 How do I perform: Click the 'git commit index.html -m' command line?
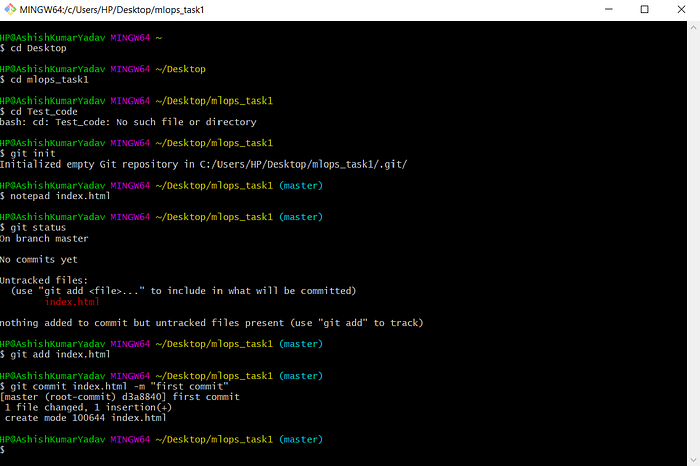[114, 386]
